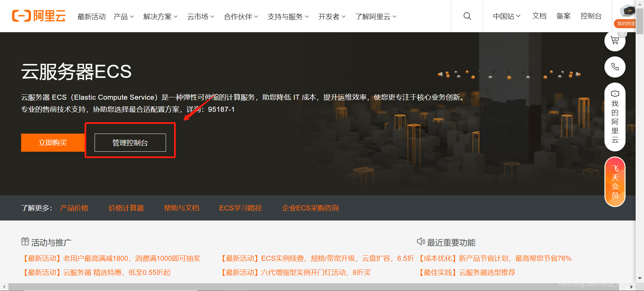Viewport: 644px width, 291px height.
Task: Open the 价格计算器 link
Action: 126,208
